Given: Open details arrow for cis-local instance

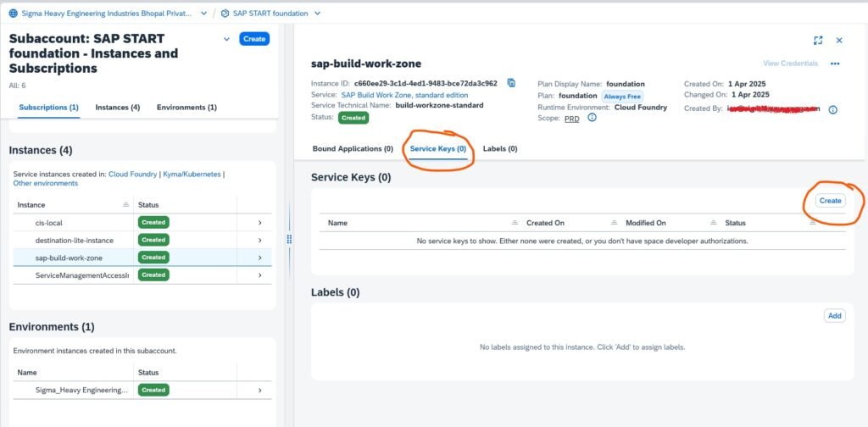Looking at the screenshot, I should pos(259,222).
